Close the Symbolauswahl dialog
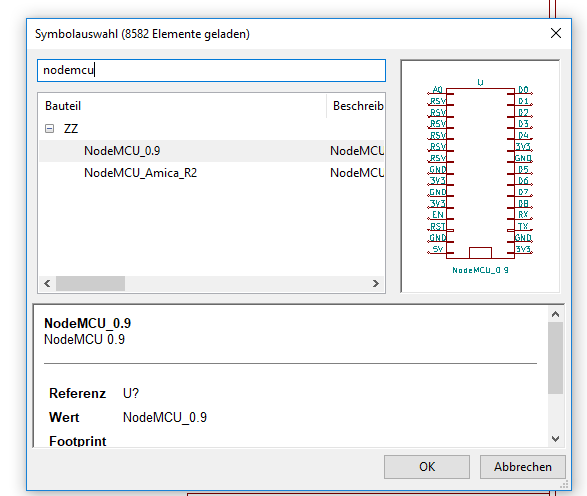Image resolution: width=587 pixels, height=496 pixels. pos(556,33)
